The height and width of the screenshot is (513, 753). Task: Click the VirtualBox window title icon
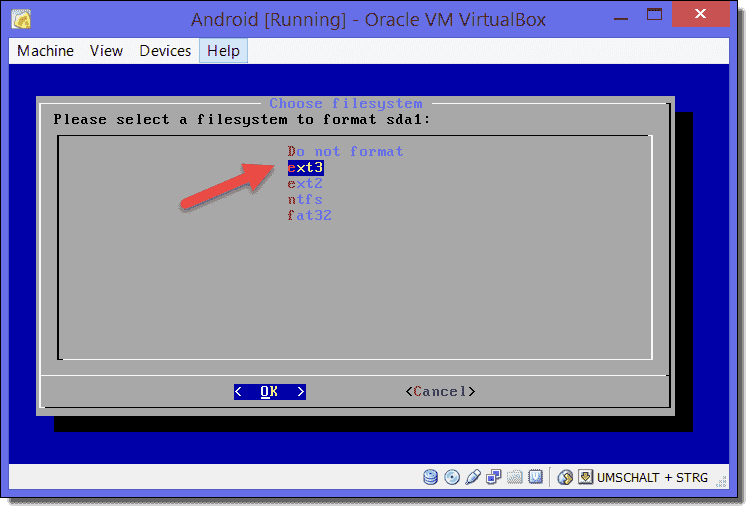22,19
